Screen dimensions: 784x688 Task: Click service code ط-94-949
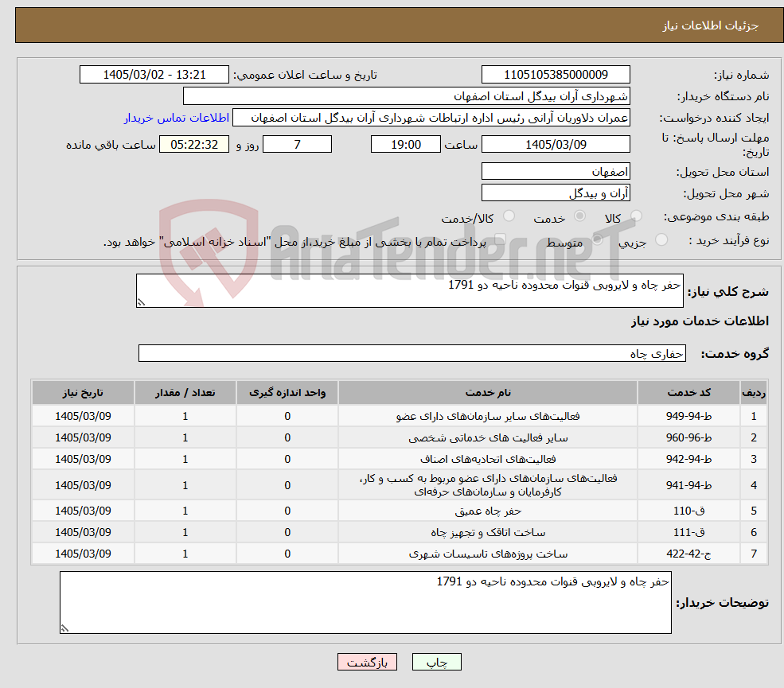[x=688, y=416]
